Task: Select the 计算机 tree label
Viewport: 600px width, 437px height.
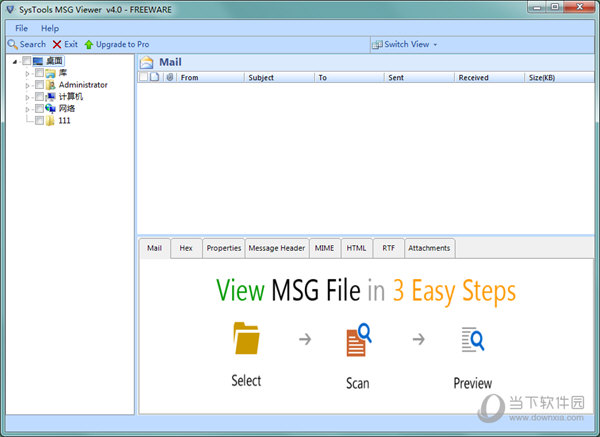Action: tap(71, 96)
